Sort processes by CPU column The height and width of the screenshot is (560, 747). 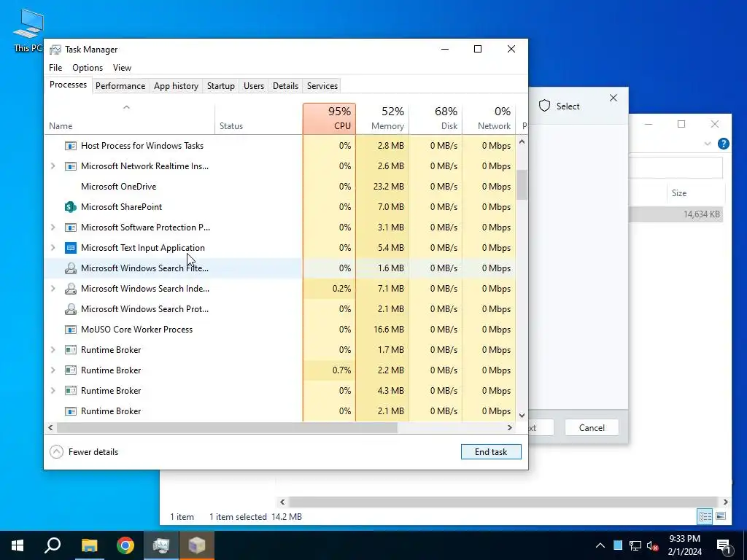[329, 118]
